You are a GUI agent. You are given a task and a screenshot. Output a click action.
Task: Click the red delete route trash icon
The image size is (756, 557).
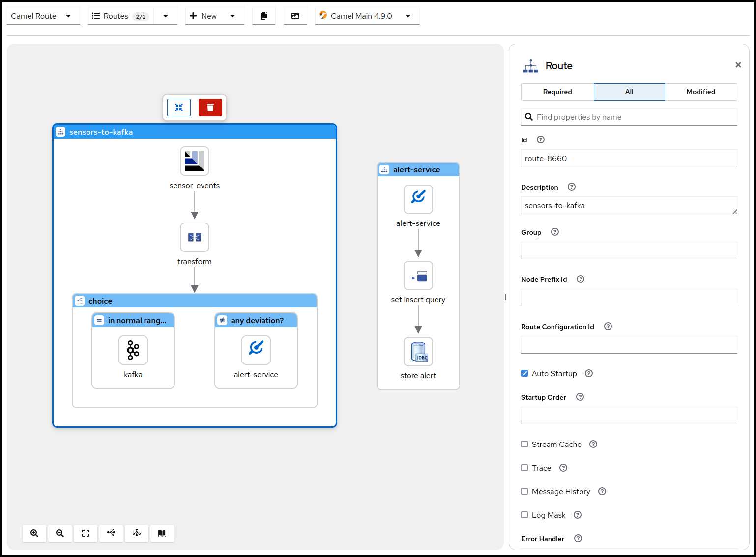point(210,108)
